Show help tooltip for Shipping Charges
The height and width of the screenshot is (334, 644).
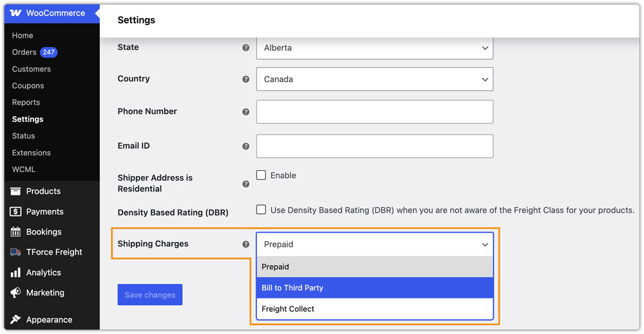[x=245, y=244]
